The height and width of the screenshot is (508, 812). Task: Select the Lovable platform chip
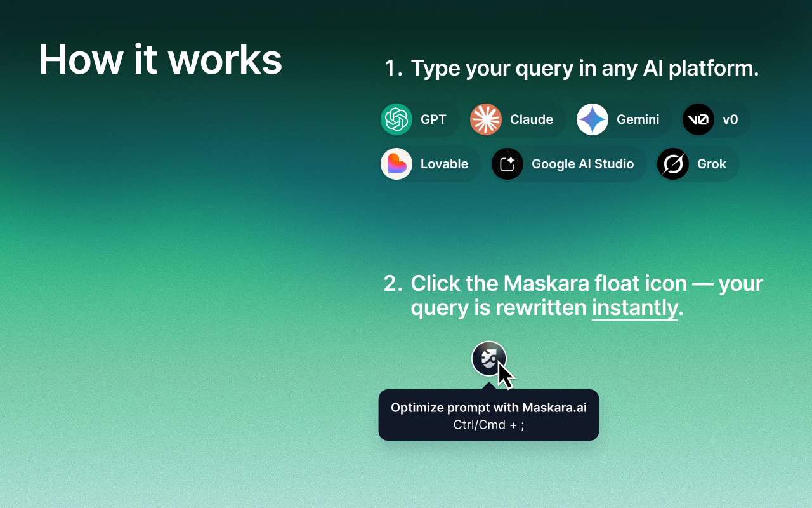pos(429,164)
